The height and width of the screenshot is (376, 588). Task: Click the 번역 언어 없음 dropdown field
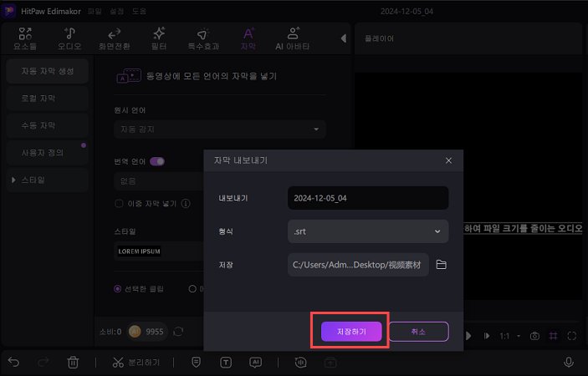[x=159, y=181]
